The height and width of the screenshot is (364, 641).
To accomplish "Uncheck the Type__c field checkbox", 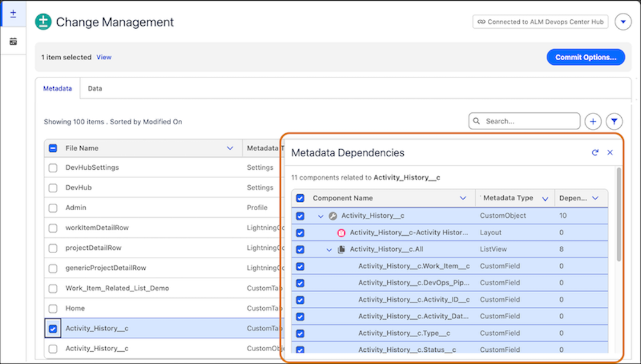I will pos(300,333).
